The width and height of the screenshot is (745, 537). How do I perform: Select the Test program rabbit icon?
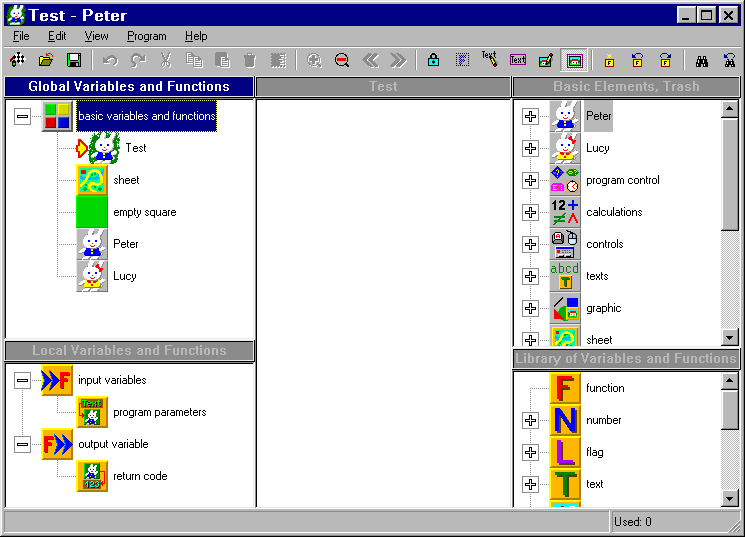tap(104, 148)
